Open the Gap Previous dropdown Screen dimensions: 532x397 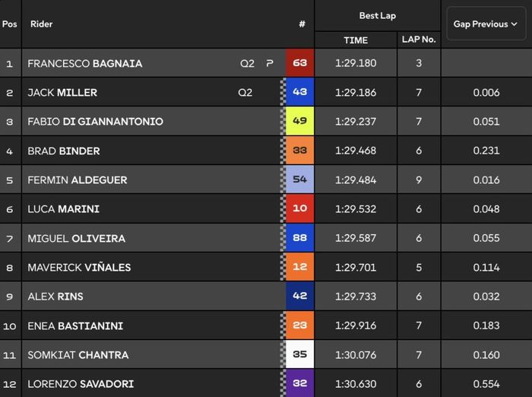coord(486,24)
